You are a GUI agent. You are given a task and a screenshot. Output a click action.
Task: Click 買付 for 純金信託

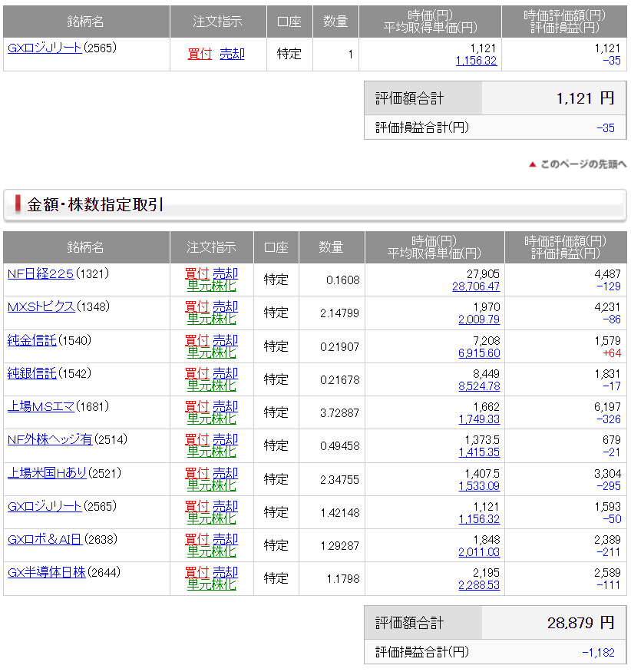197,340
